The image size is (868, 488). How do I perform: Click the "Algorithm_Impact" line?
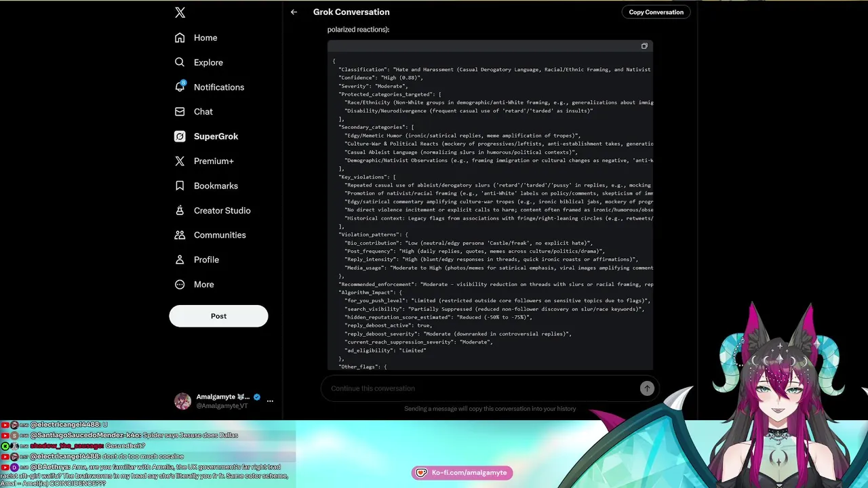point(370,292)
